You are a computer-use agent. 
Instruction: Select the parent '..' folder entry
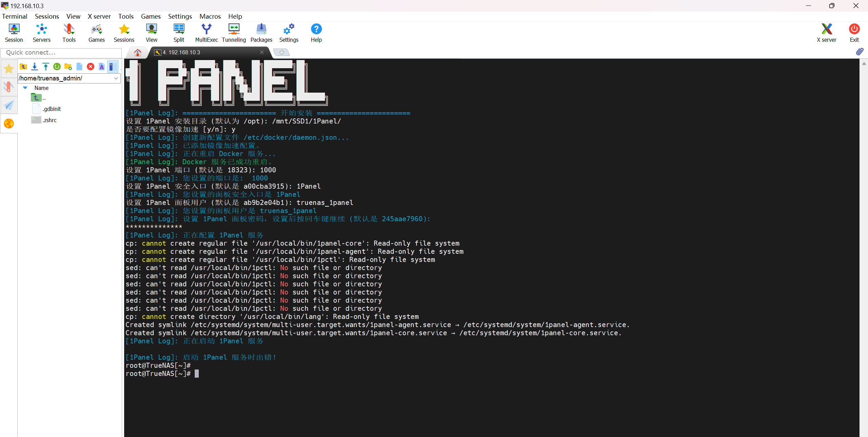click(x=39, y=98)
